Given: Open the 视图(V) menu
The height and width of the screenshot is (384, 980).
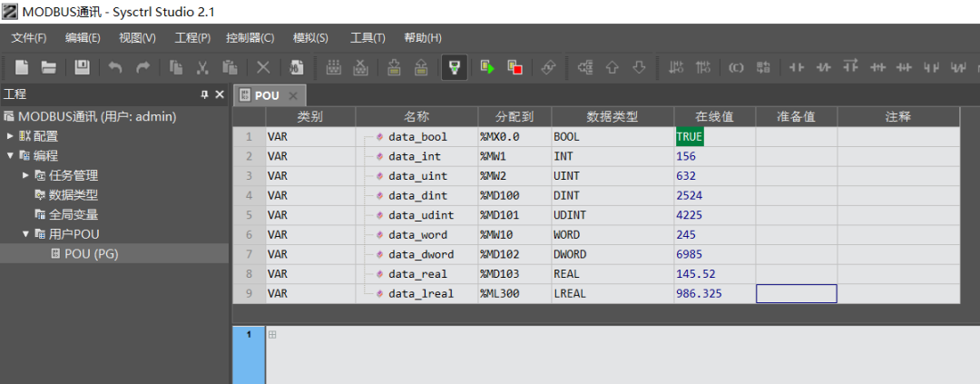Looking at the screenshot, I should point(138,38).
